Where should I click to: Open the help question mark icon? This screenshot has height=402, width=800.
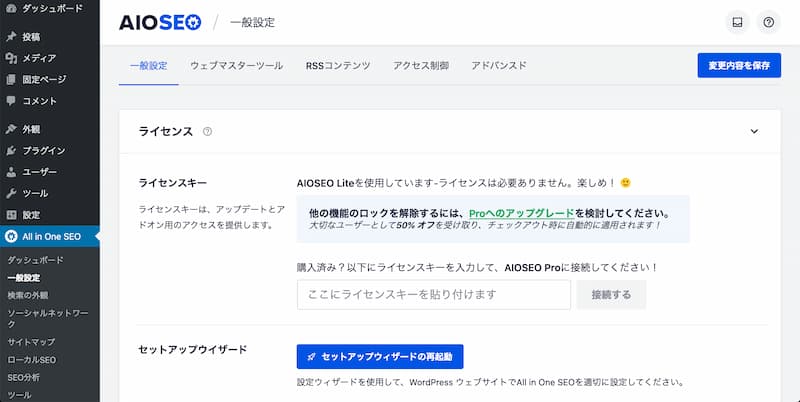(768, 22)
